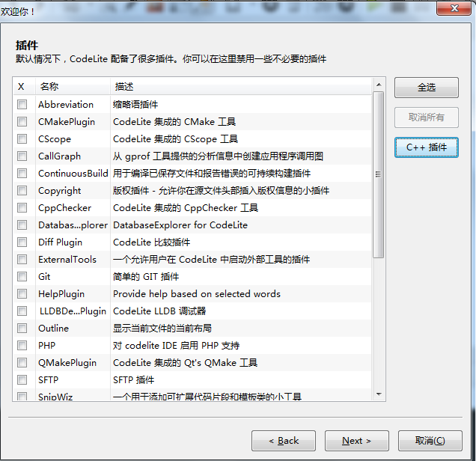Click the plugin list scrollbar thumb
The height and width of the screenshot is (461, 476).
pyautogui.click(x=378, y=174)
